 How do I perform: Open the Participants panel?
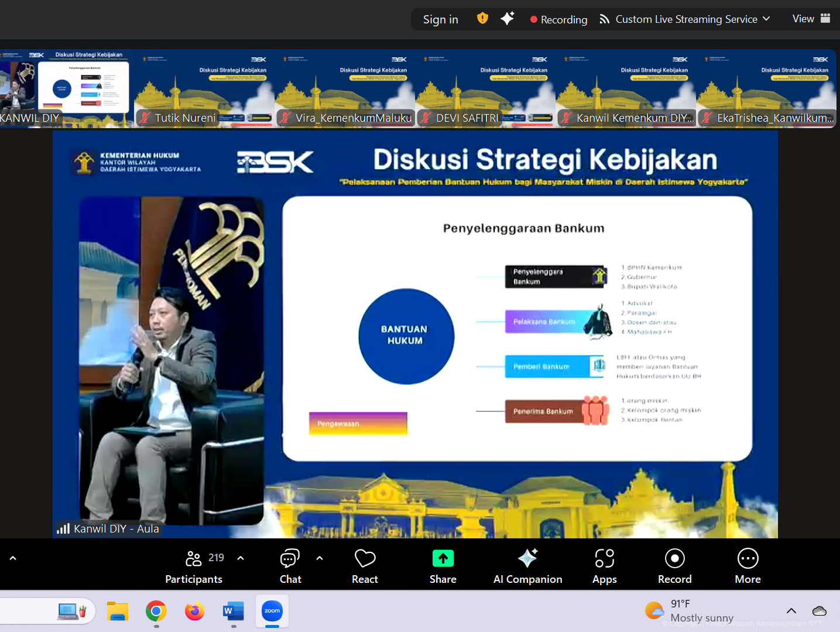click(x=194, y=566)
